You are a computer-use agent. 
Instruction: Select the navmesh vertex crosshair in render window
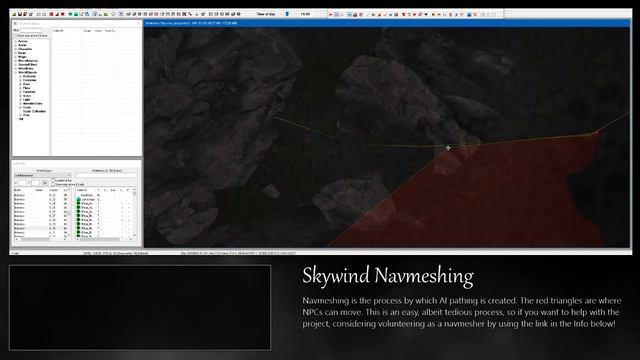[448, 148]
